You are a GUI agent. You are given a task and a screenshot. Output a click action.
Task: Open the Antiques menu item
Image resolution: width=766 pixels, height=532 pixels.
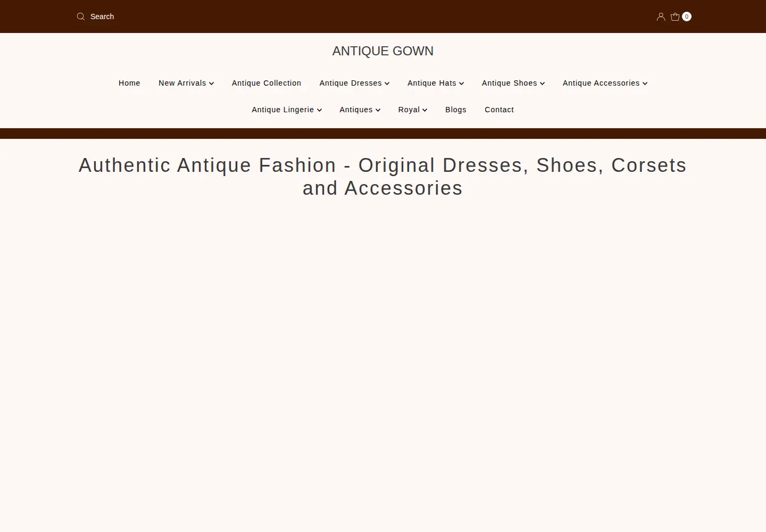point(356,110)
